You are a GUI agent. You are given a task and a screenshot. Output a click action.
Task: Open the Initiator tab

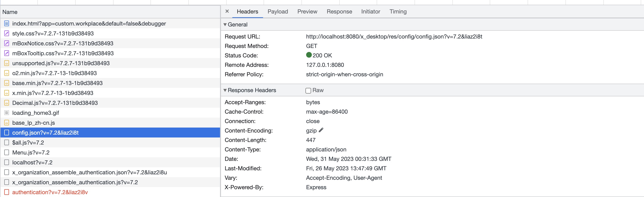[370, 12]
